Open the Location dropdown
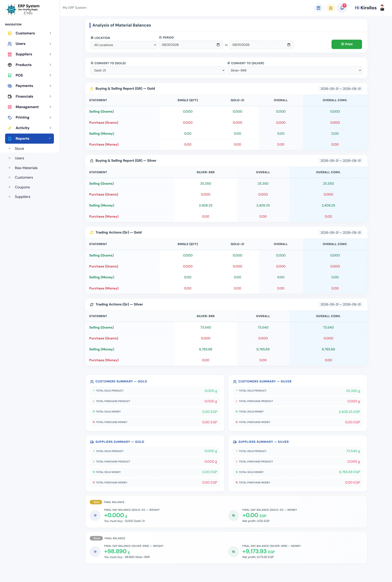Screen dimensions: 392x582 coord(124,45)
